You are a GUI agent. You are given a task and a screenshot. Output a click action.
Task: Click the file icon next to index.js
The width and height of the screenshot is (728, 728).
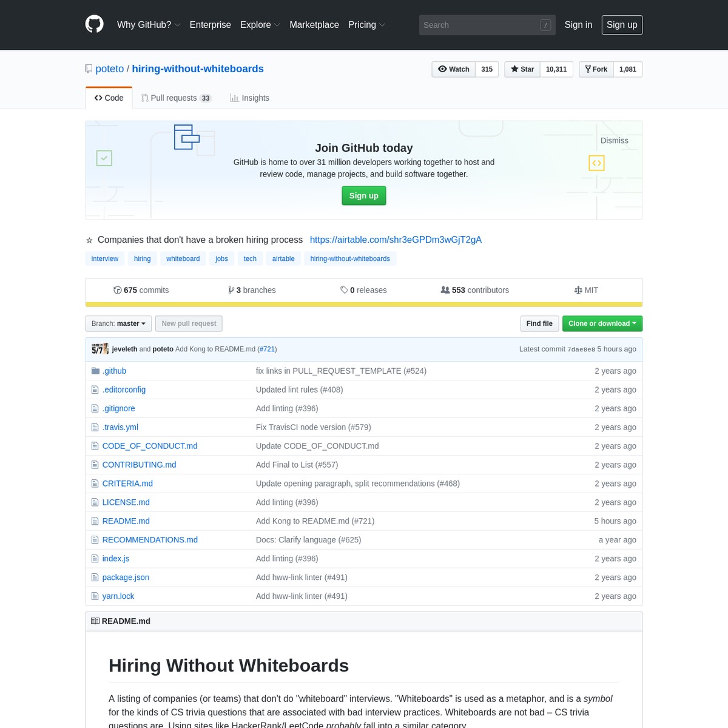point(95,559)
